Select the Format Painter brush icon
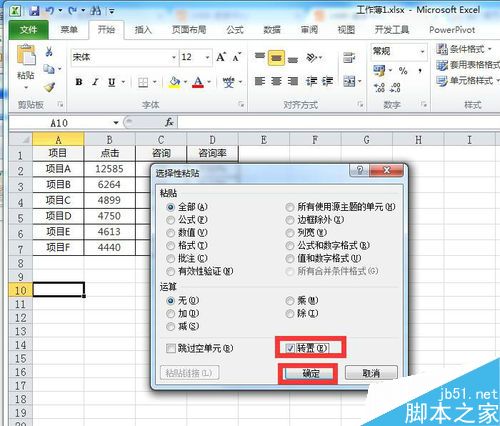 [49, 87]
